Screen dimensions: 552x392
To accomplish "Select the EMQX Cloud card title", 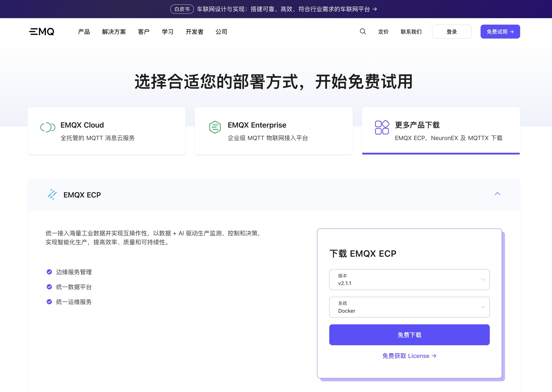I will pos(82,125).
